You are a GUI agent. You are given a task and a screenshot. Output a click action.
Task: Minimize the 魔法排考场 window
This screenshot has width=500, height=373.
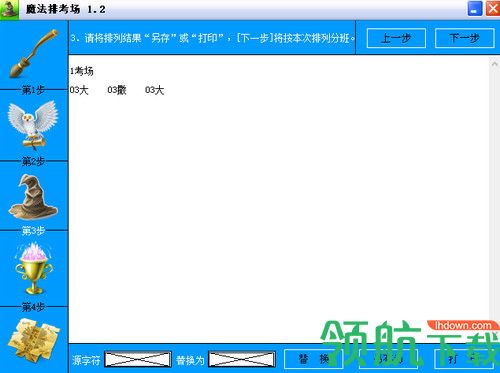[x=475, y=9]
